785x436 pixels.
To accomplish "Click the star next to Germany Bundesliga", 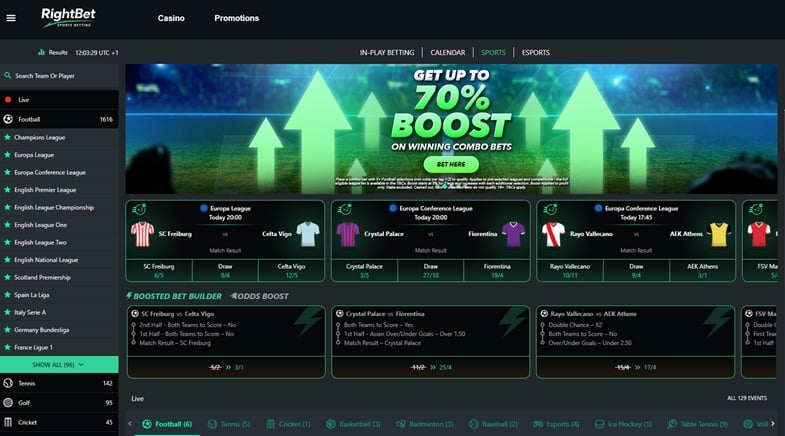I will click(8, 329).
